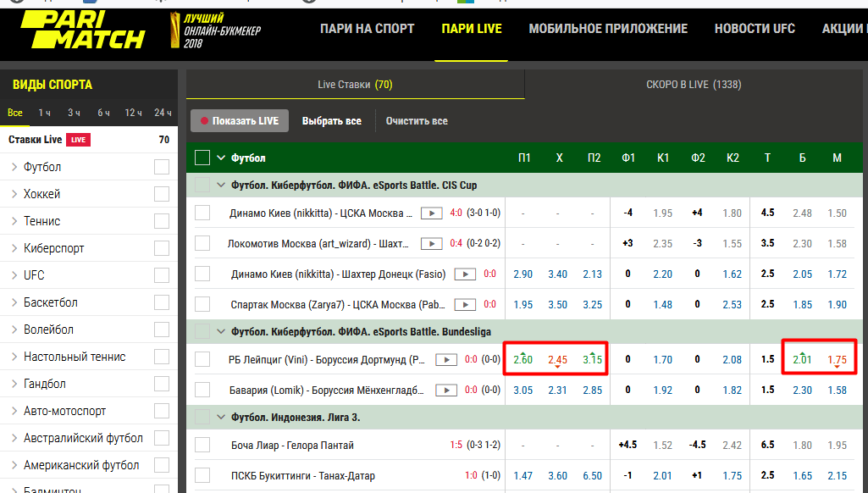The height and width of the screenshot is (493, 868).
Task: Tick the Футбол table header checkbox
Action: [x=202, y=158]
